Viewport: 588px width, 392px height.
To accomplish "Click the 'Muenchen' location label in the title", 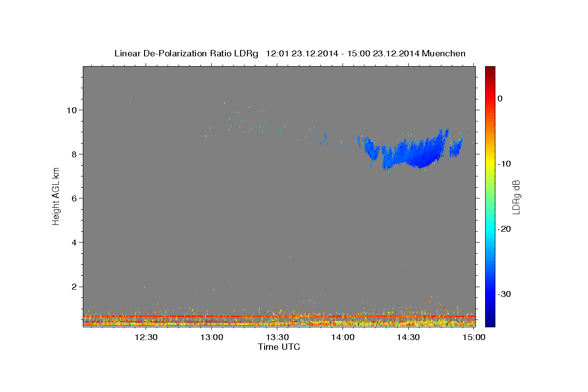I will [x=444, y=53].
